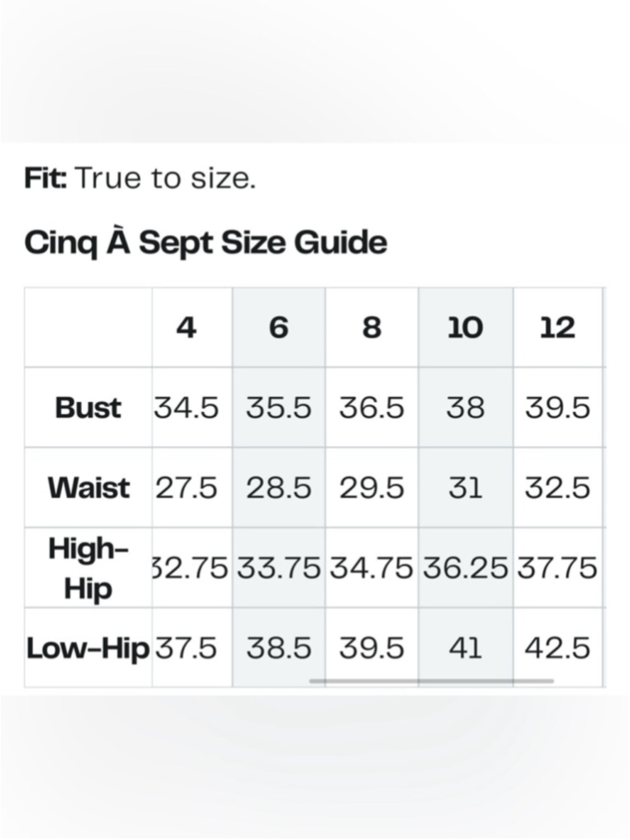This screenshot has width=630, height=840.
Task: Click the horizontal table scrollbar
Action: (x=432, y=681)
